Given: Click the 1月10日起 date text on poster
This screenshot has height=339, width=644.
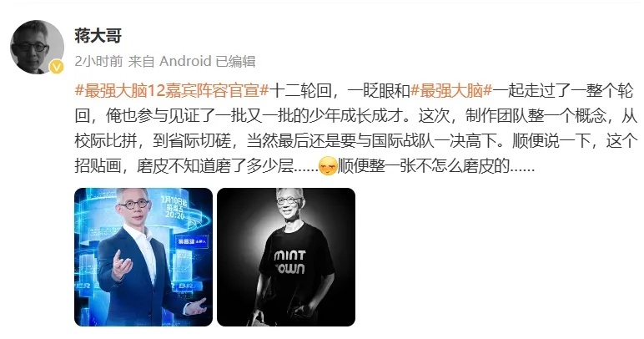Looking at the screenshot, I should coord(174,200).
